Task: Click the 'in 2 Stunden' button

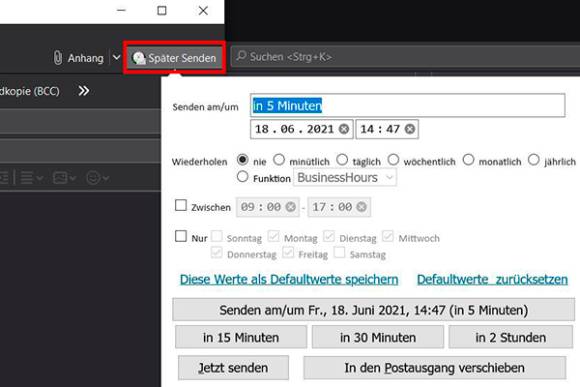Action: click(511, 337)
